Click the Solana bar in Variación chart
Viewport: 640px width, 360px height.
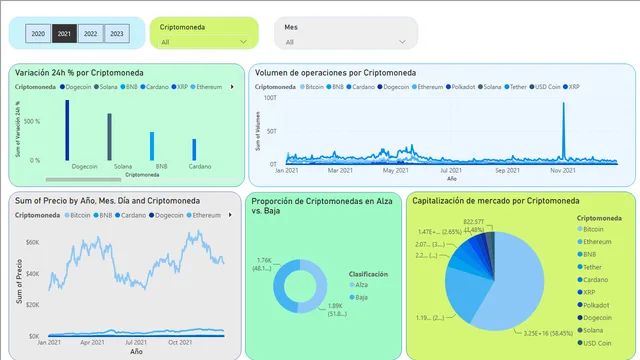(x=109, y=137)
